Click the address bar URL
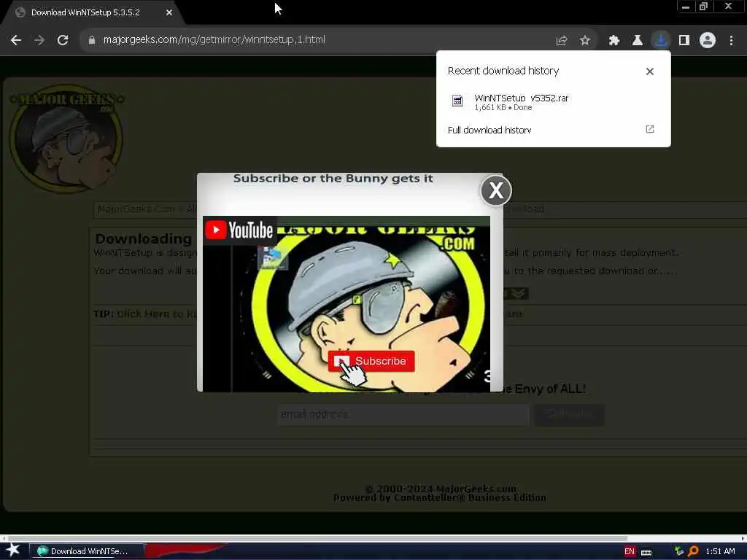This screenshot has height=560, width=747. [x=214, y=39]
